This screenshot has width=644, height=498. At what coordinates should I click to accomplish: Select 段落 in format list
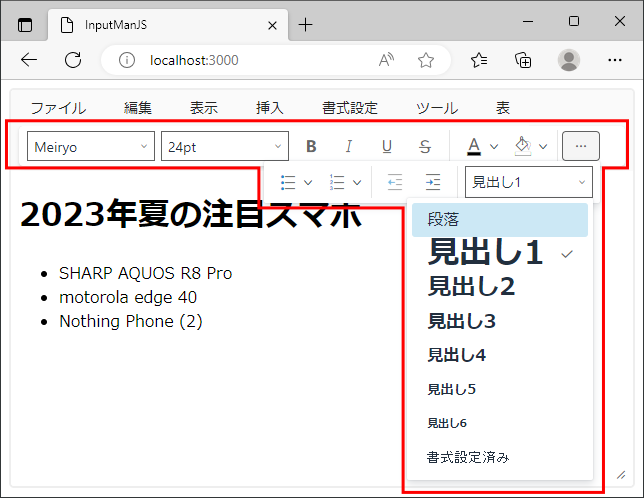(500, 220)
